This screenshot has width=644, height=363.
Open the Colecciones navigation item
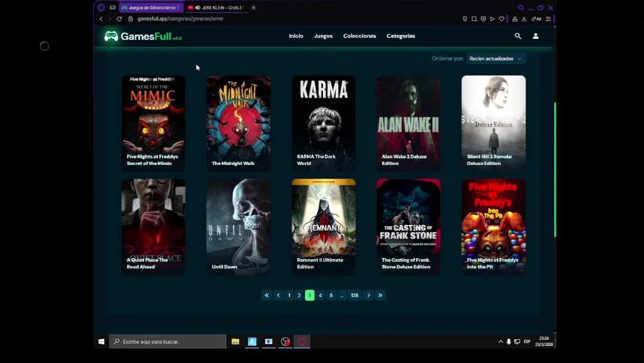coord(359,36)
